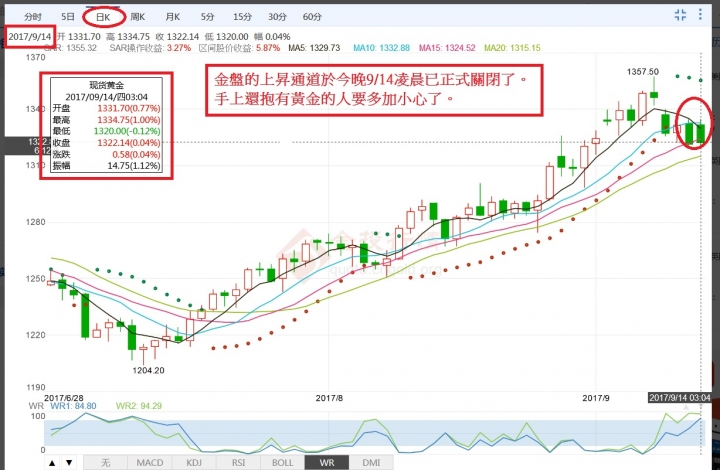Viewport: 720px width, 470px height.
Task: Click the 1280 price axis label
Action: pyautogui.click(x=36, y=222)
